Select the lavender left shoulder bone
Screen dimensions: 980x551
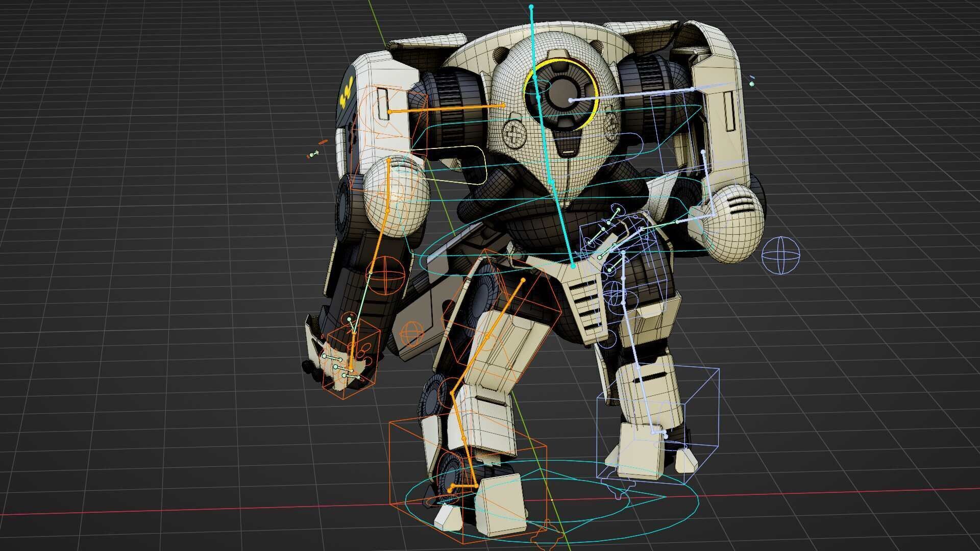coord(631,95)
